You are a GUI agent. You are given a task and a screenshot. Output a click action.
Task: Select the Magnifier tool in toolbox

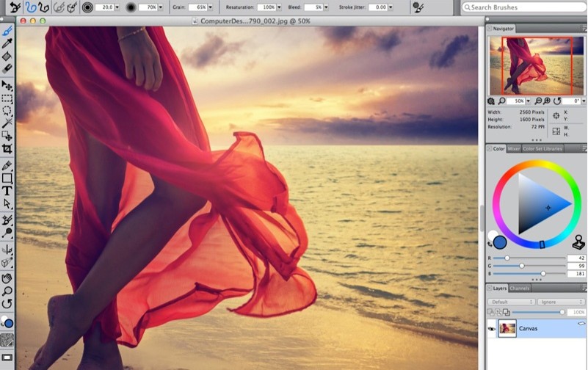point(7,291)
